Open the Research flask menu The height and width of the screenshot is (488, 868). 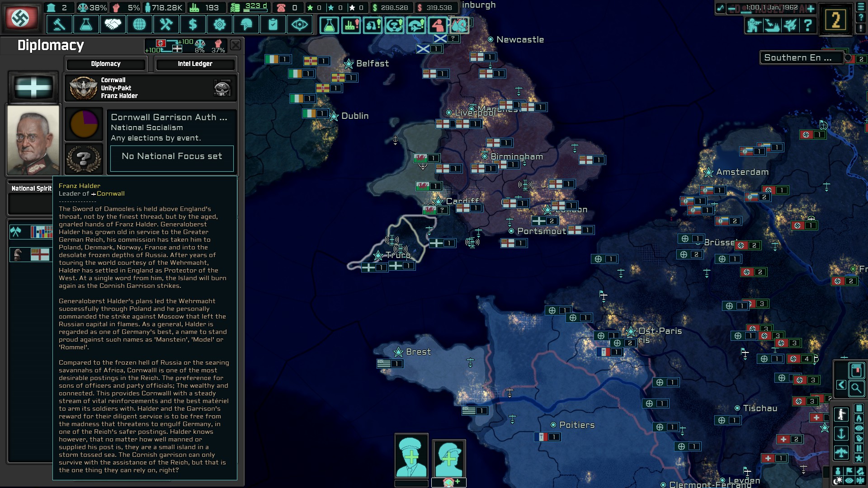86,24
